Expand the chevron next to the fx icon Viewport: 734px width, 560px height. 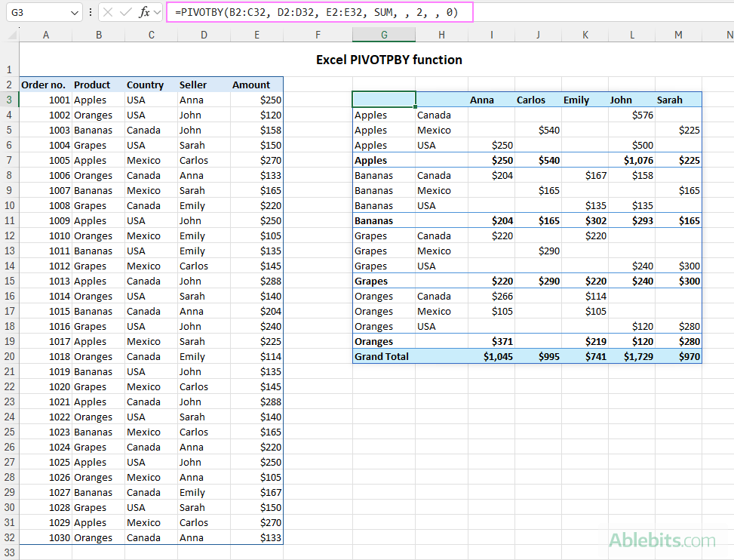[156, 13]
